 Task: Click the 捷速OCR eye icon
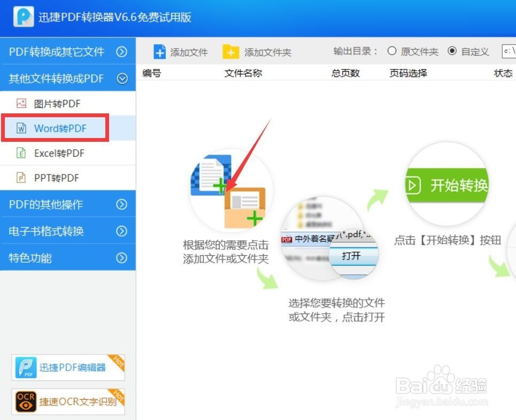(26, 402)
